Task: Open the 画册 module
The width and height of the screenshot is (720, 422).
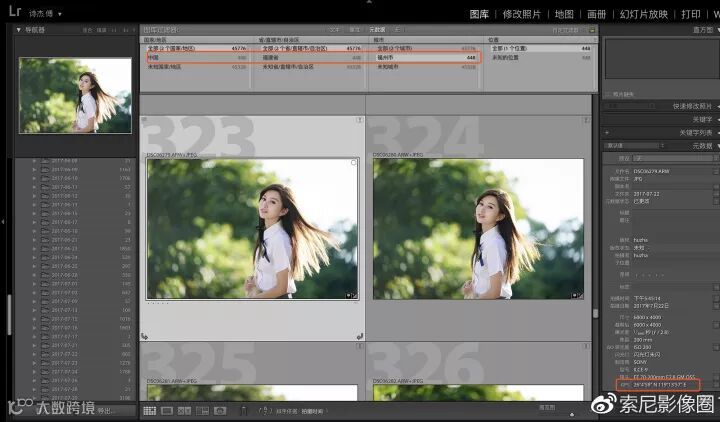Action: point(596,14)
